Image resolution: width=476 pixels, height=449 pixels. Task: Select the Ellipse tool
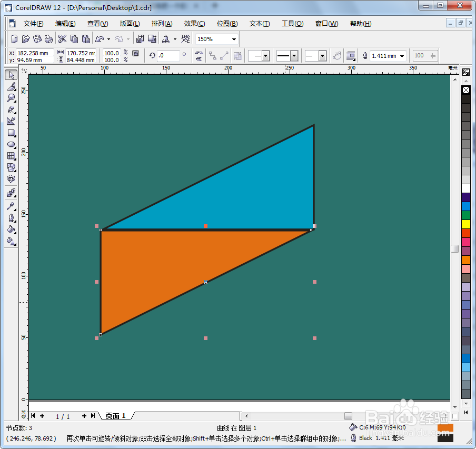(x=11, y=144)
